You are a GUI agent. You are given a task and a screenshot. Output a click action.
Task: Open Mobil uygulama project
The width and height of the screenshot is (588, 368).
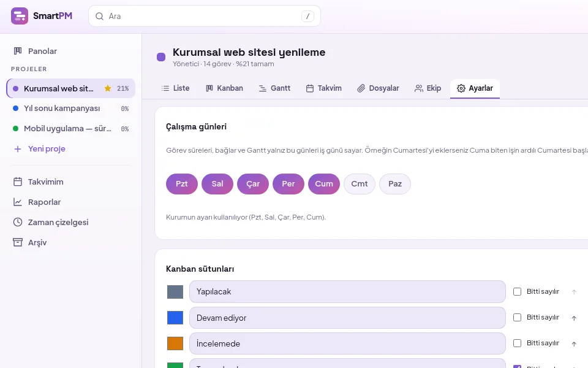pos(70,129)
